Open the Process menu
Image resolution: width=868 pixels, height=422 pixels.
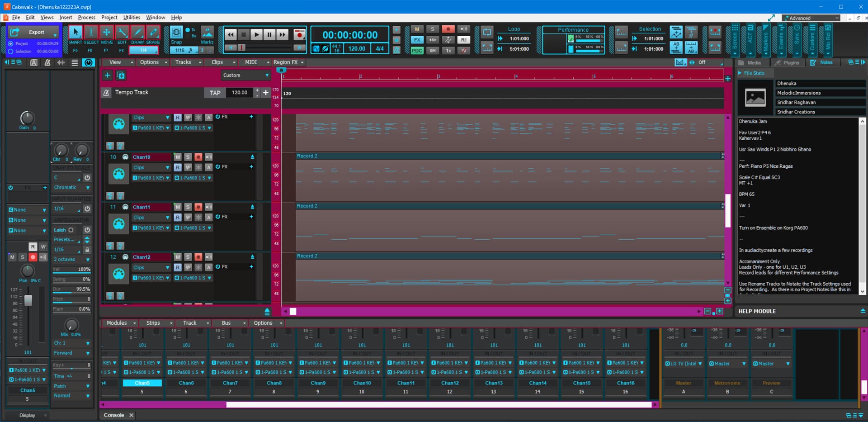click(86, 18)
